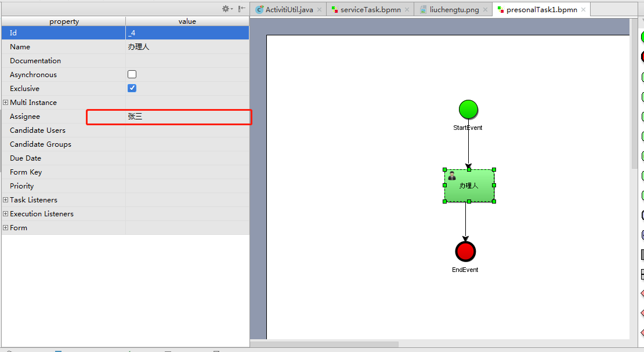This screenshot has width=644, height=352.
Task: Switch to the serviceTask.bpmn tab
Action: click(371, 9)
